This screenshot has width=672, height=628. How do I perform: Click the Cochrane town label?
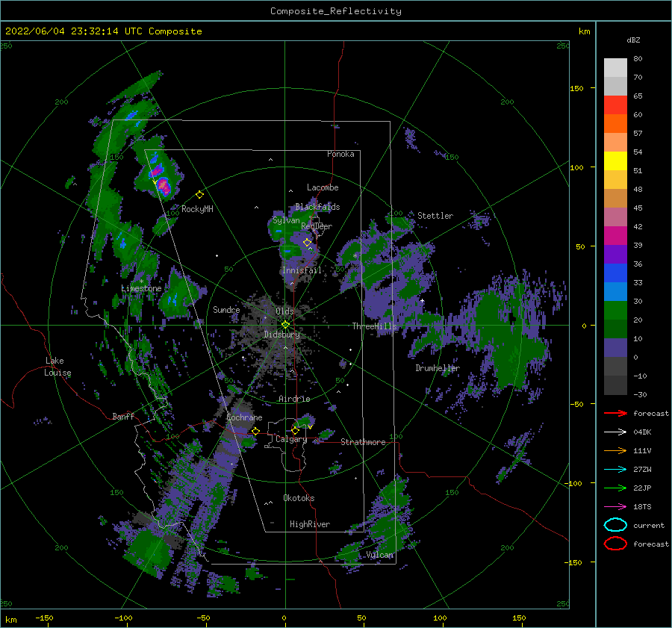(x=244, y=417)
